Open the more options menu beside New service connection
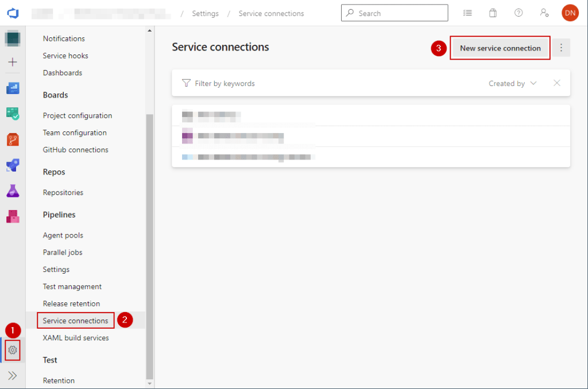The image size is (588, 389). (562, 48)
